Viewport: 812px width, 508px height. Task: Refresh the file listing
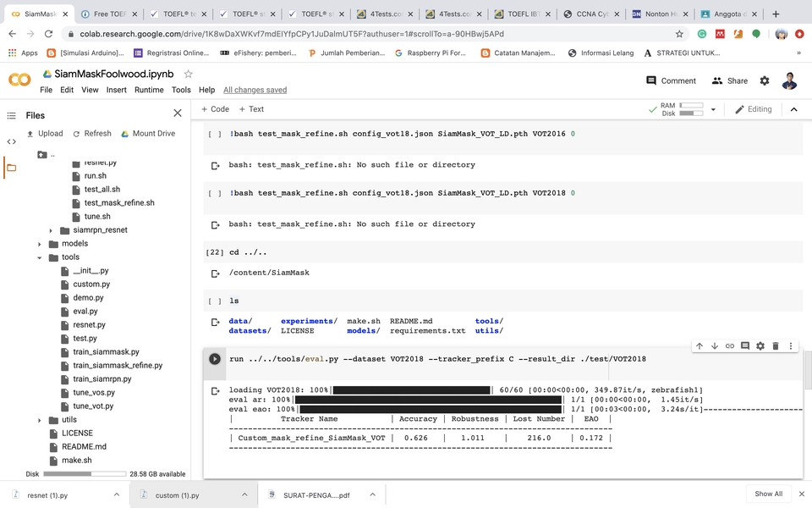point(92,134)
